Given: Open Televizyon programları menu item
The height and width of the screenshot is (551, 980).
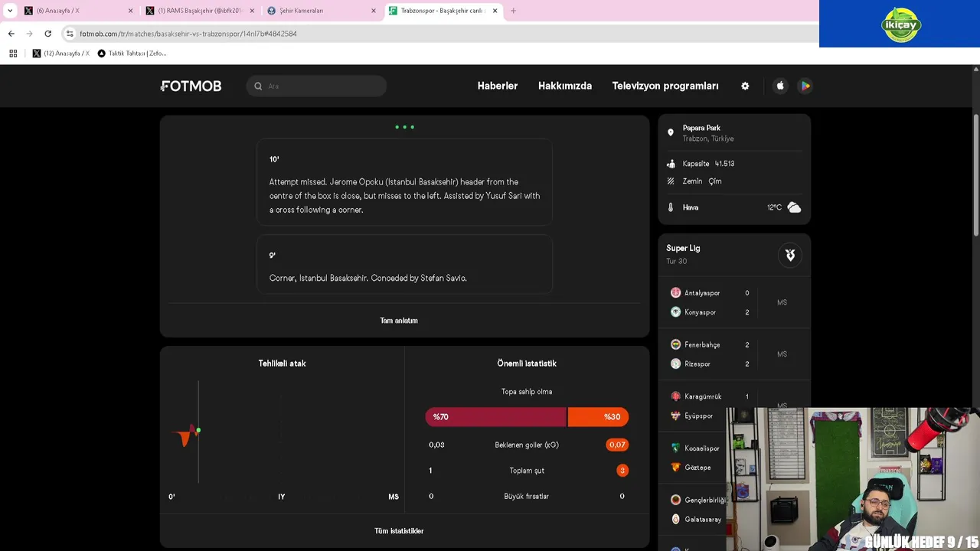Looking at the screenshot, I should tap(665, 86).
